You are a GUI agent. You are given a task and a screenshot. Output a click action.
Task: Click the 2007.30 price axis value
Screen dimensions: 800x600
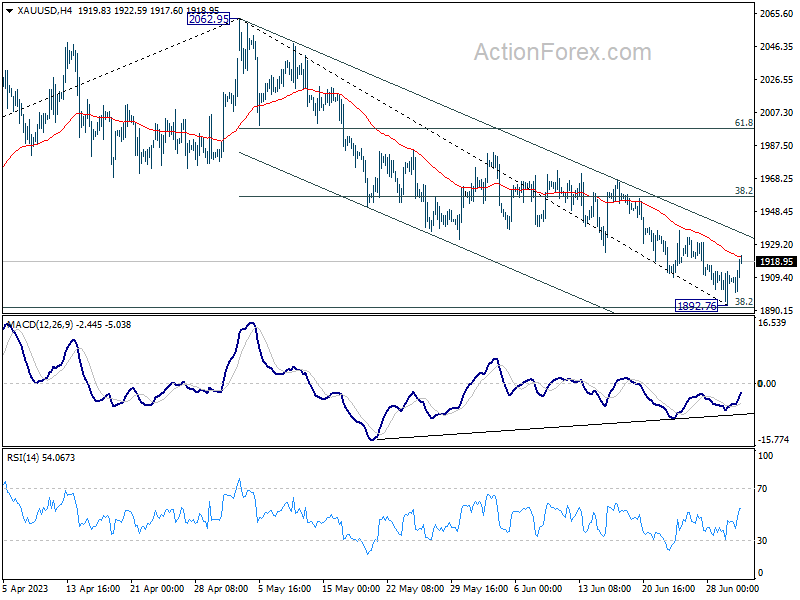776,112
